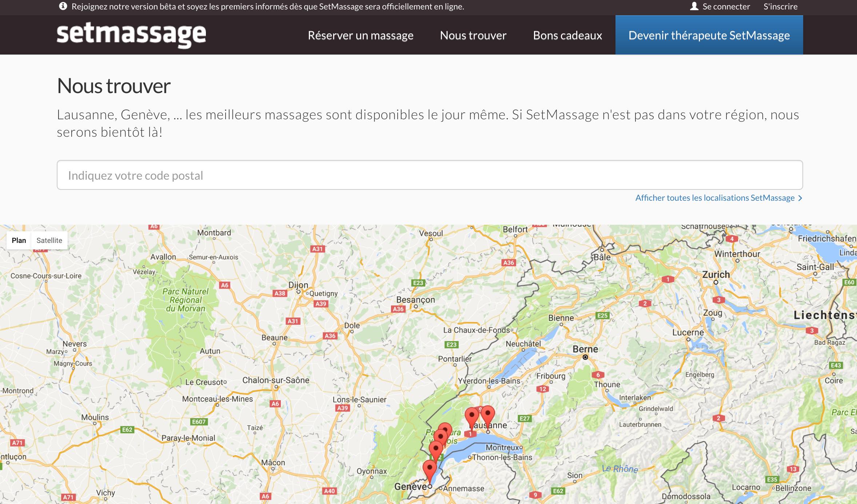The image size is (857, 504).
Task: Click the user icon beside Se connecter
Action: (x=694, y=6)
